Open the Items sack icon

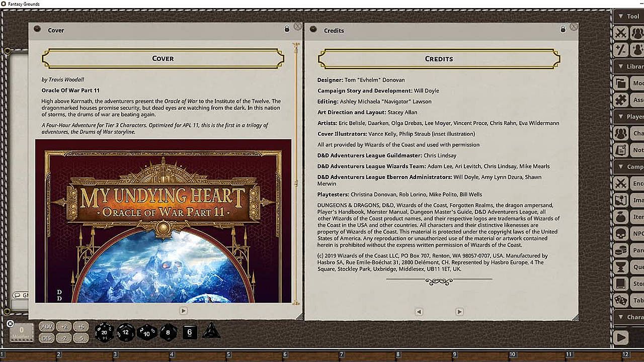click(621, 217)
